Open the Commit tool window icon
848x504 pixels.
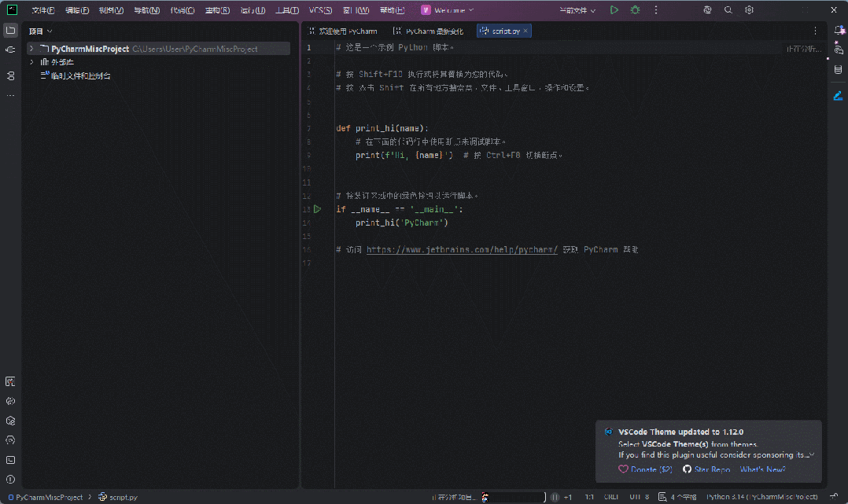(x=10, y=50)
